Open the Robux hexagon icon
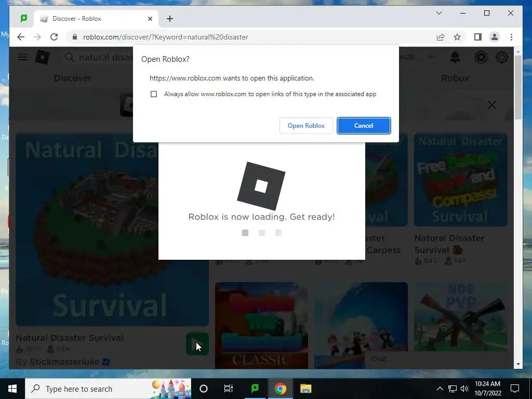Viewport: 532px width, 399px height. pos(481,57)
